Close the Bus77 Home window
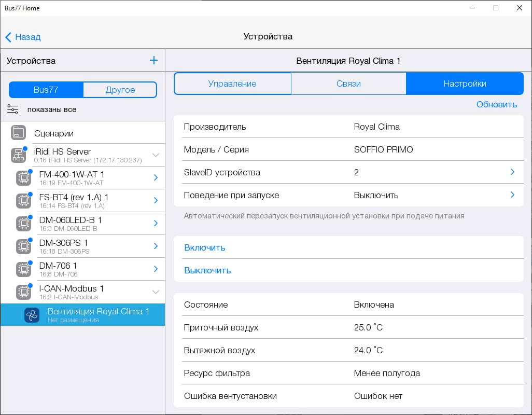The image size is (532, 415). (x=519, y=8)
